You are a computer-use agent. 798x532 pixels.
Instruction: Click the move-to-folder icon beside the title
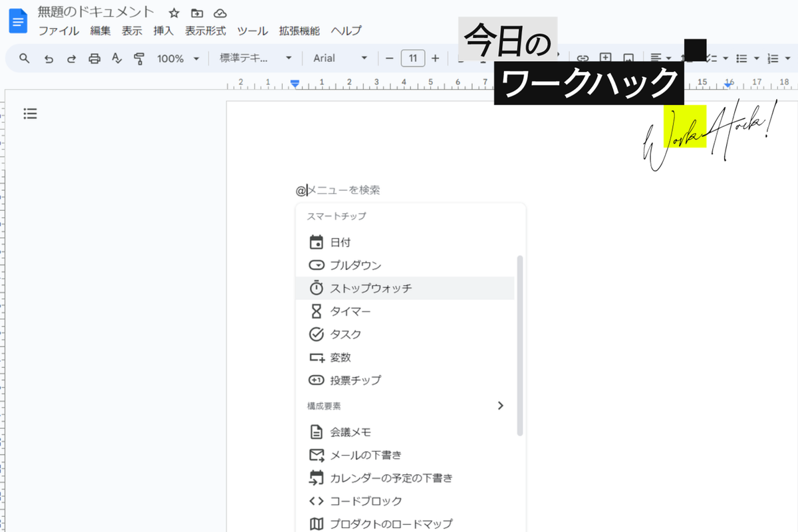point(197,13)
